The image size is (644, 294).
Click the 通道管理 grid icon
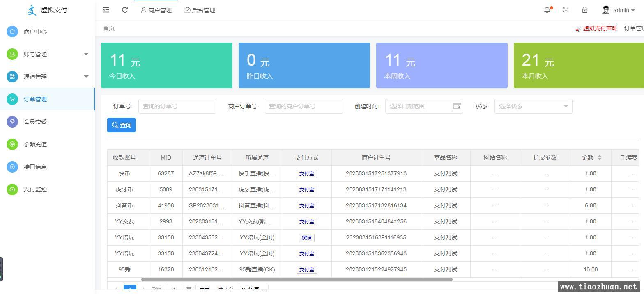[12, 77]
